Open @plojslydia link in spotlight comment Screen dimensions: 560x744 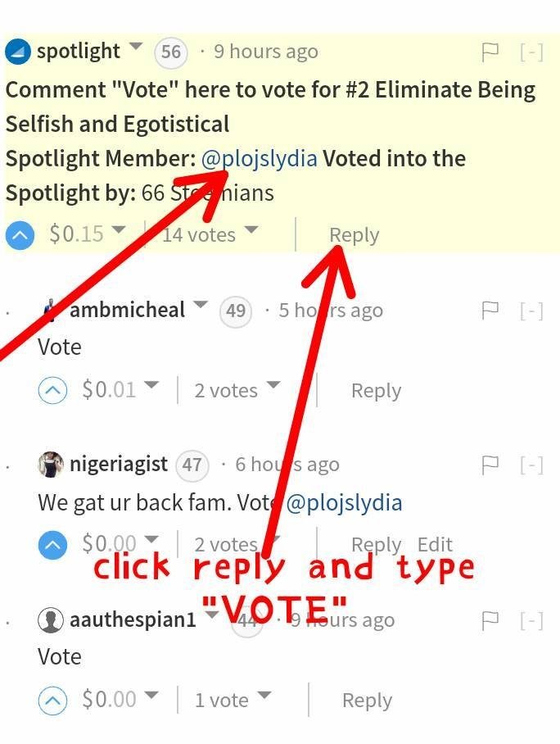coord(260,158)
